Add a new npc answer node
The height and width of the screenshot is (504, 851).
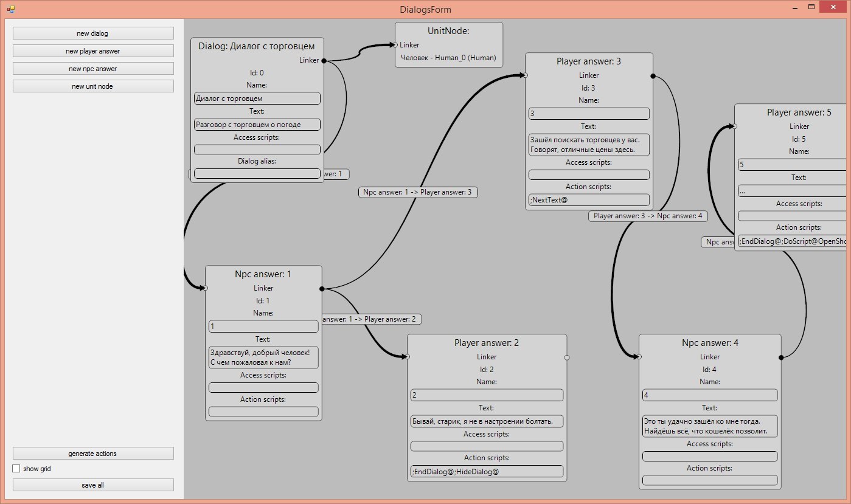(93, 69)
